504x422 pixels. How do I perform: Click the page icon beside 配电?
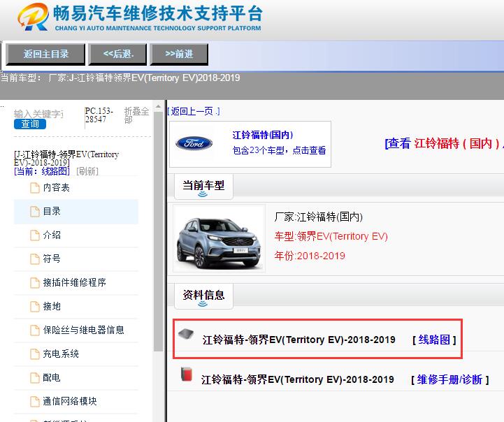point(35,378)
